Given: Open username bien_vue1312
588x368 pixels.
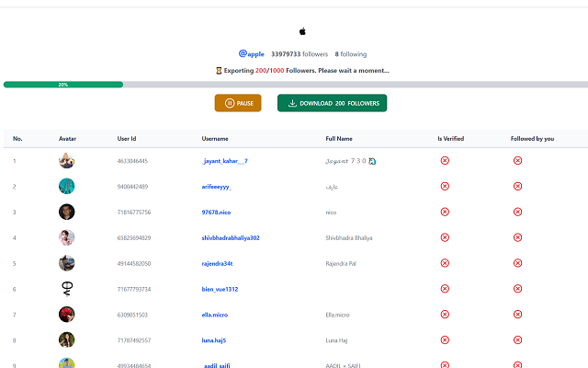Looking at the screenshot, I should point(220,289).
